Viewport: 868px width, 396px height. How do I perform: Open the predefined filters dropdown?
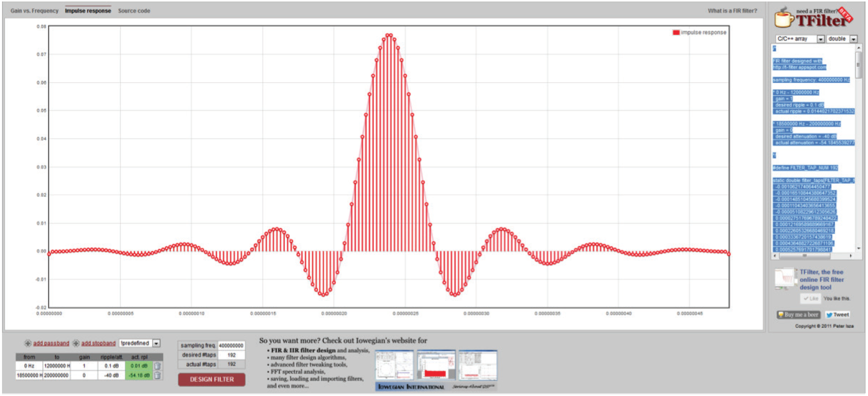[156, 343]
